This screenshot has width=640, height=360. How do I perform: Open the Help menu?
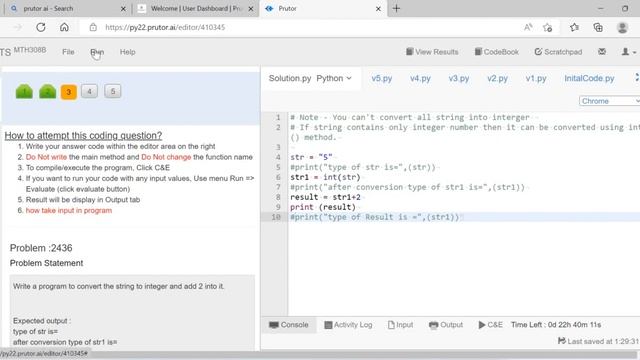click(x=127, y=52)
